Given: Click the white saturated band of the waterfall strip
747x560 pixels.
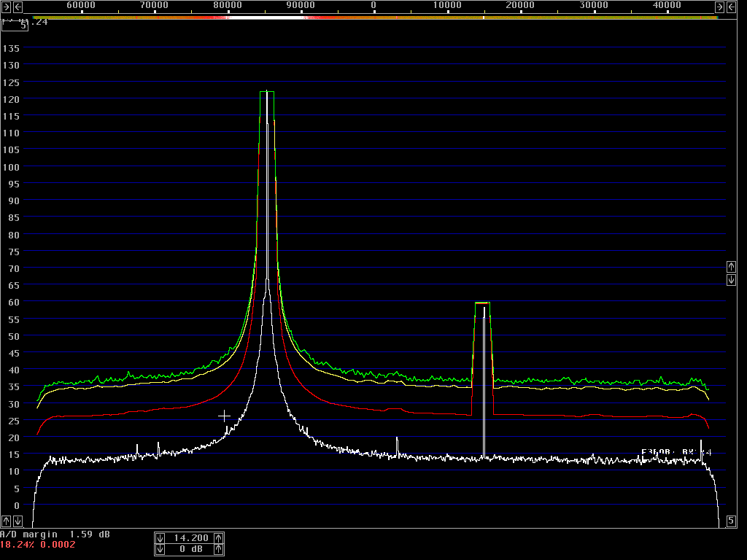Looking at the screenshot, I should 266,17.
